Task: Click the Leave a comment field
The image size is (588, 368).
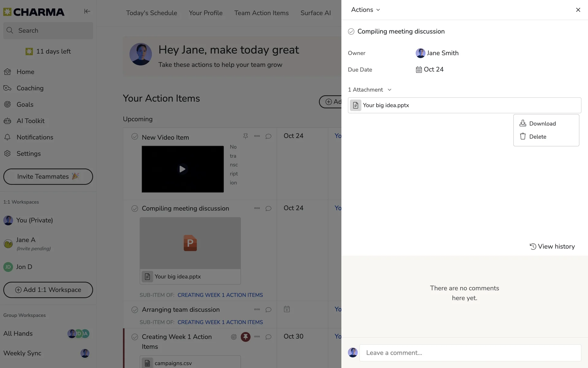Action: [x=470, y=353]
